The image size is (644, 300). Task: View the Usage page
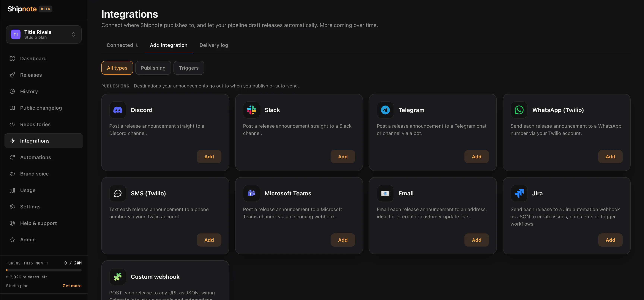coord(44,190)
